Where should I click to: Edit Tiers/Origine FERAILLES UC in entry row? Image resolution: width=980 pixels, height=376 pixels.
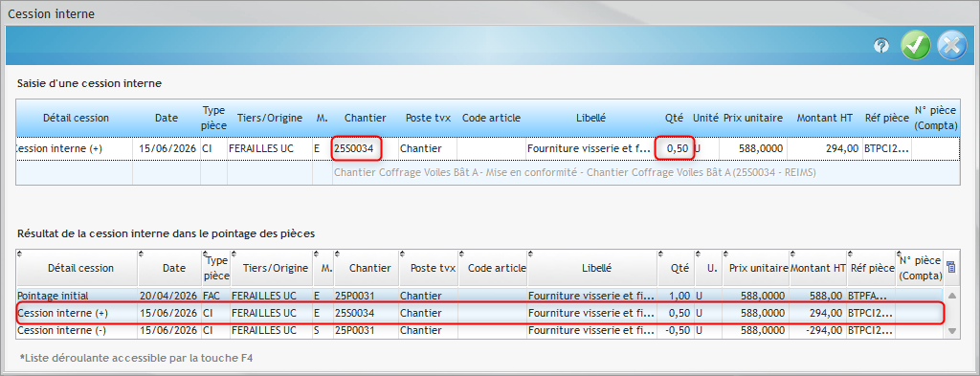point(269,148)
